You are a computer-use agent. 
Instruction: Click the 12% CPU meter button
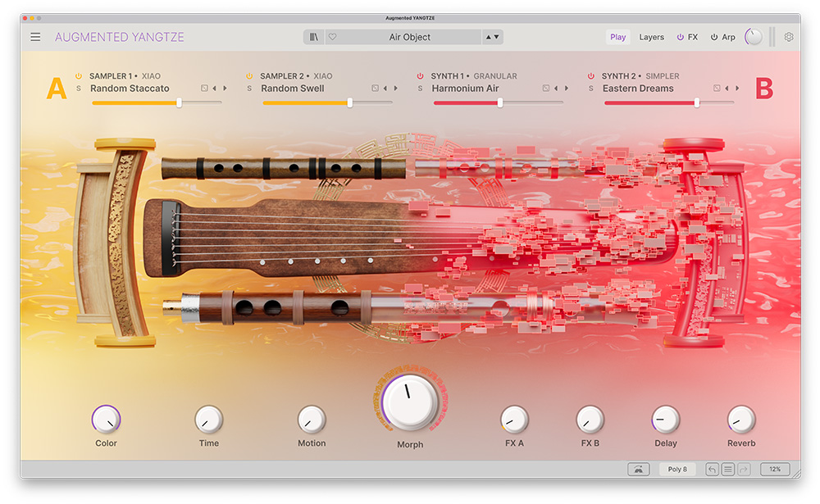[775, 470]
